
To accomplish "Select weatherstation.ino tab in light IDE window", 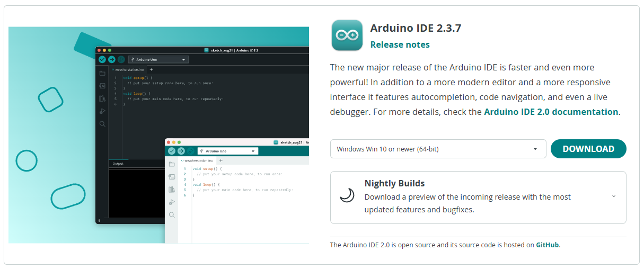I will tap(197, 160).
